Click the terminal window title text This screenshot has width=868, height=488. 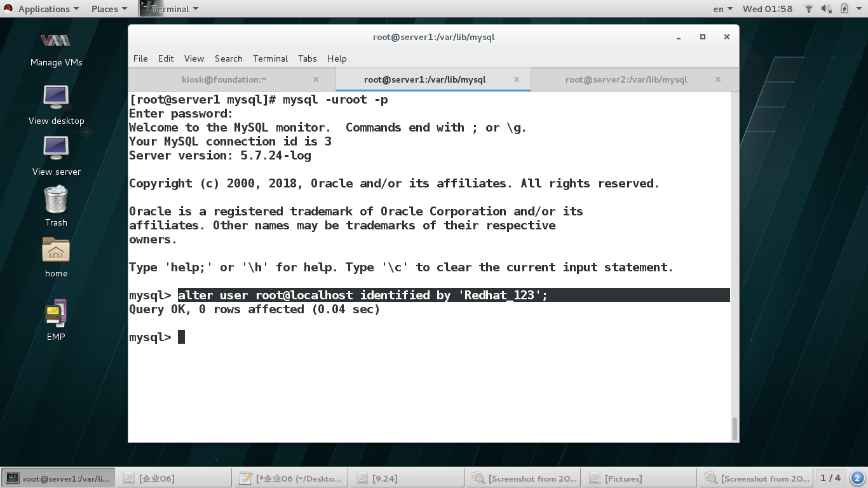(x=433, y=37)
